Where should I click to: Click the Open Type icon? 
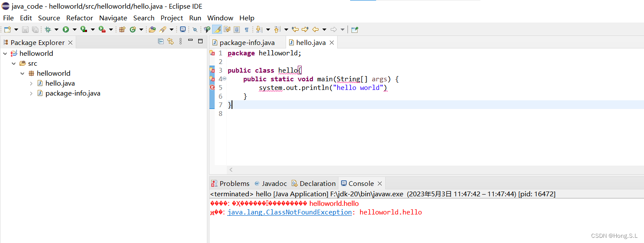click(x=152, y=29)
